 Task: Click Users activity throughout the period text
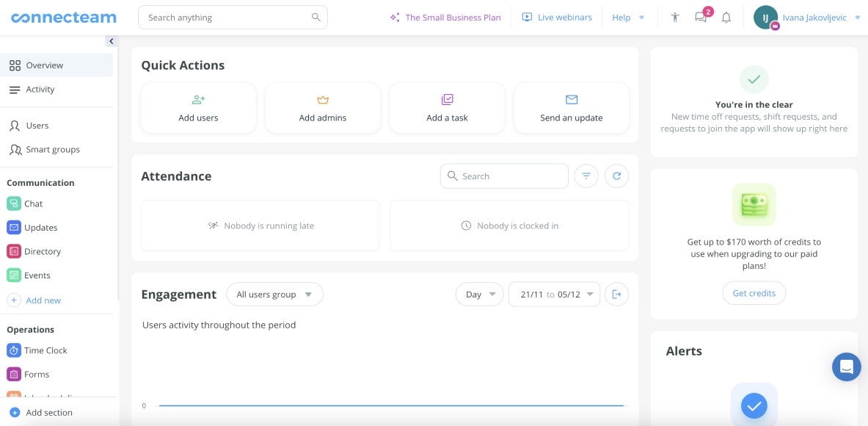219,325
